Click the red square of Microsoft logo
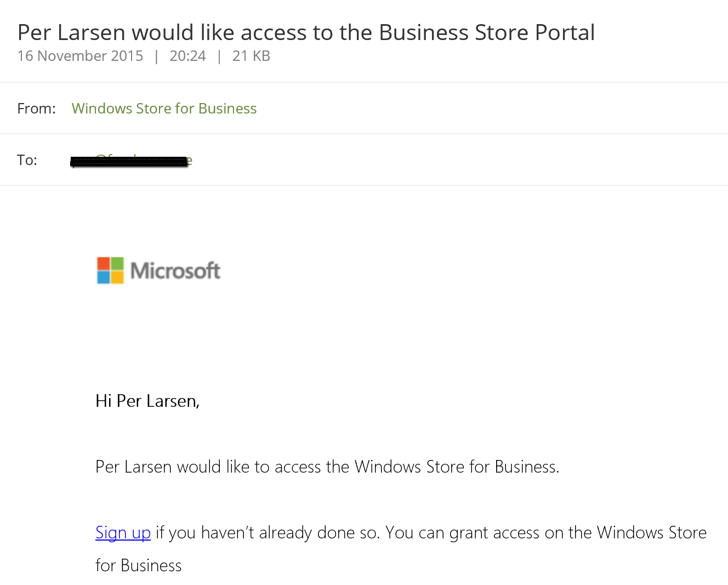Viewport: 728px width, 585px height. coord(104,264)
